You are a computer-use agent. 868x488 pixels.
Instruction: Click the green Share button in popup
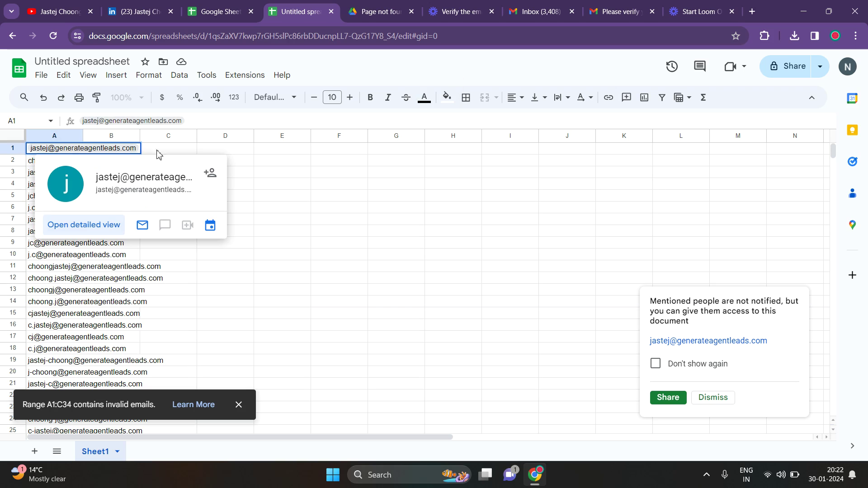(668, 398)
